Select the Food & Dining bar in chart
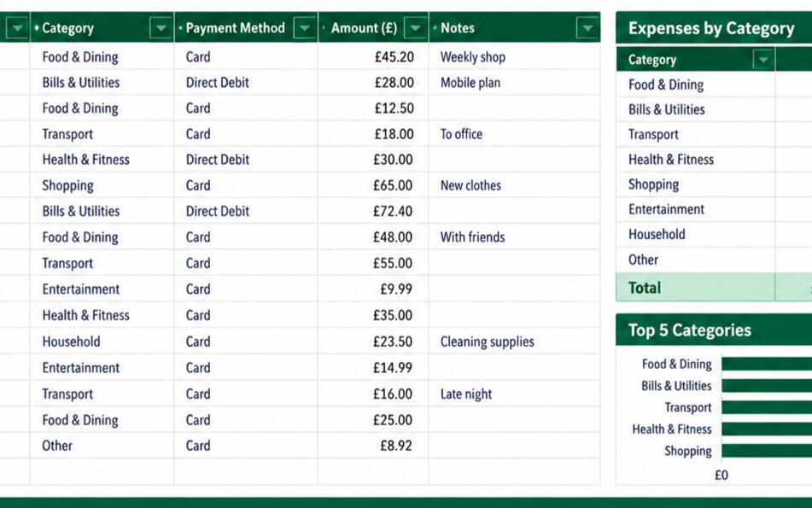Screen dimensions: 812x508 pos(767,364)
